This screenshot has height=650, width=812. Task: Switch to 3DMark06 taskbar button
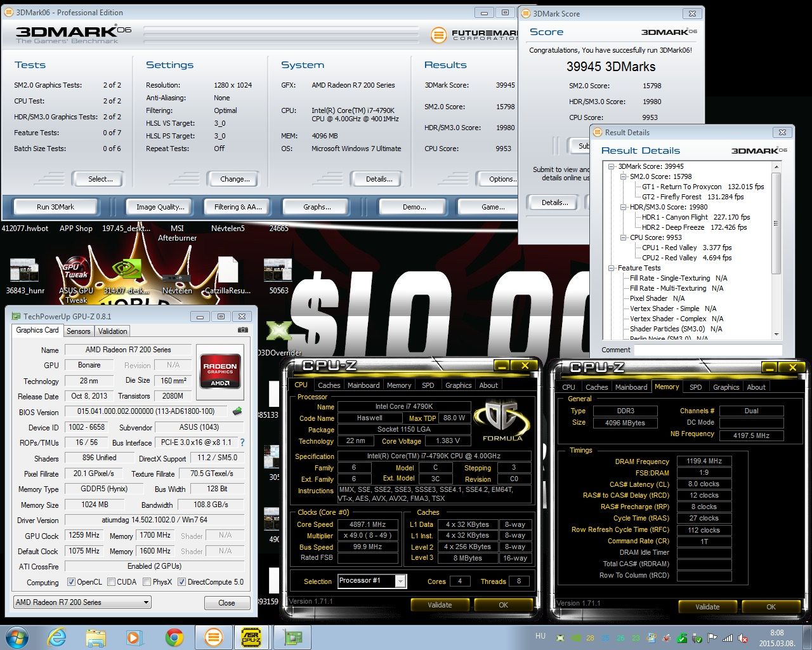213,637
